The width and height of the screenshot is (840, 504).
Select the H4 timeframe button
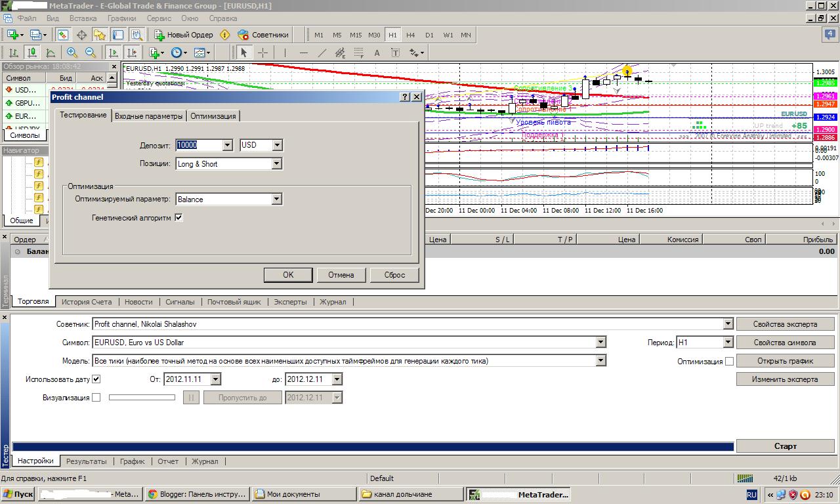[411, 35]
